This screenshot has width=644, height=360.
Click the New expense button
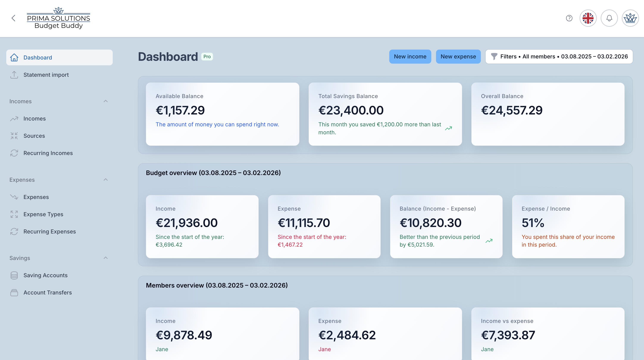tap(458, 56)
